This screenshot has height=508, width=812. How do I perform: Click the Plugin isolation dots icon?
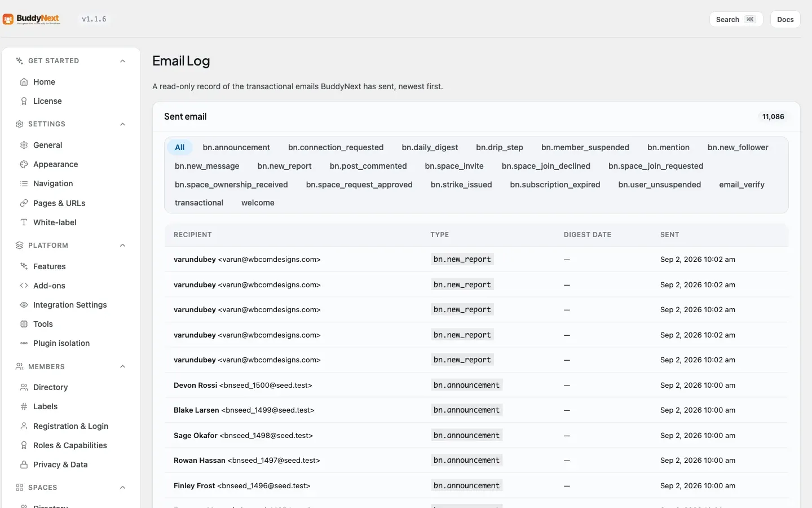tap(24, 343)
